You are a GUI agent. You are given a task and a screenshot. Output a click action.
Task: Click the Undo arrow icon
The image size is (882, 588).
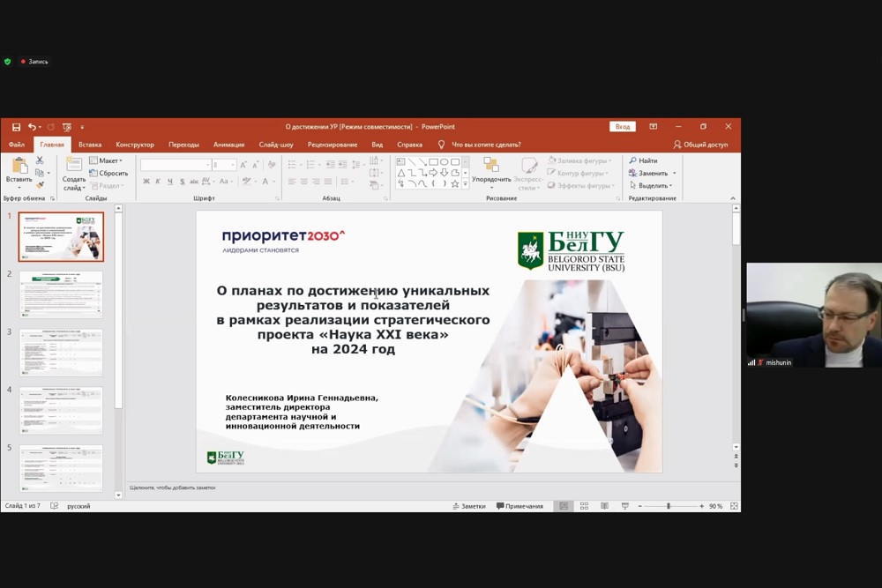(32, 127)
